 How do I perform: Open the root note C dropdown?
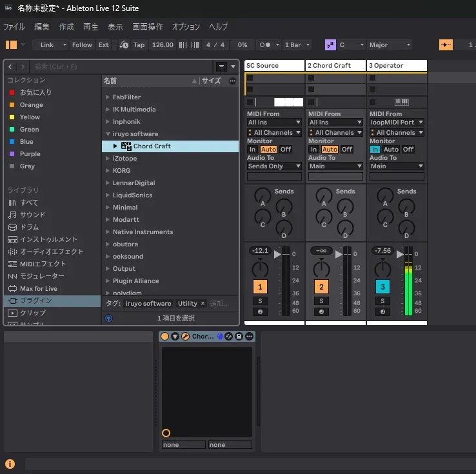(352, 45)
